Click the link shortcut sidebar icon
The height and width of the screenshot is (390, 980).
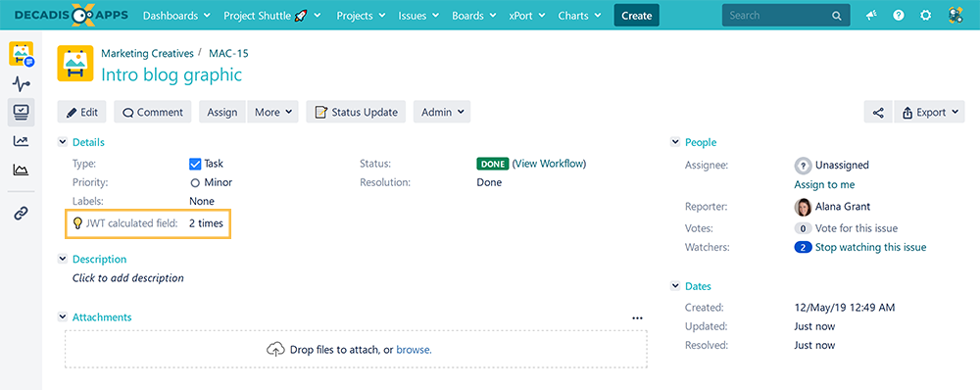tap(22, 213)
